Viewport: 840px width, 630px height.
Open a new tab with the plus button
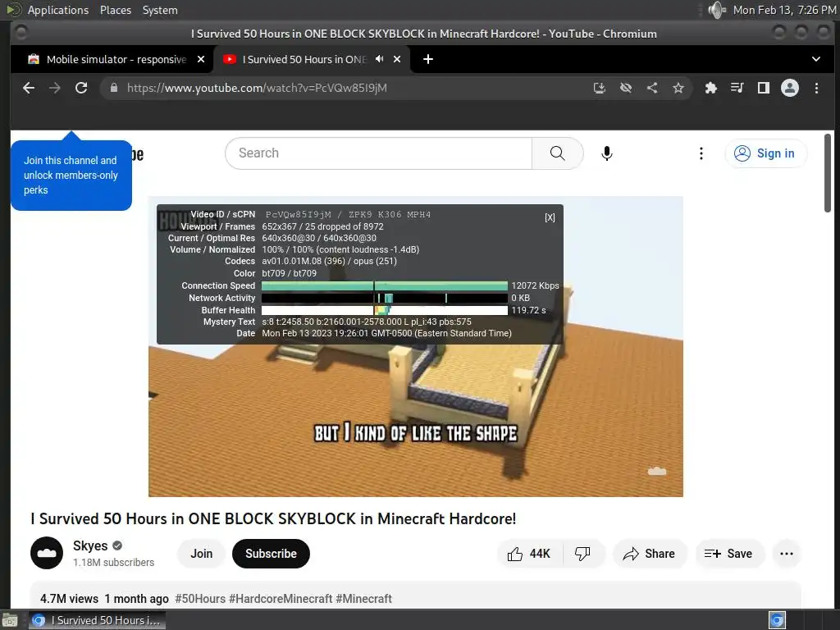tap(428, 59)
